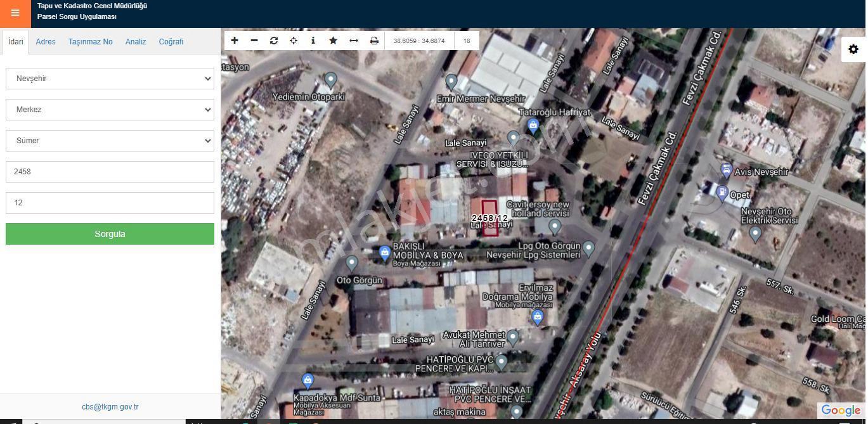
Task: Click the Opet fuel station marker
Action: point(722,192)
